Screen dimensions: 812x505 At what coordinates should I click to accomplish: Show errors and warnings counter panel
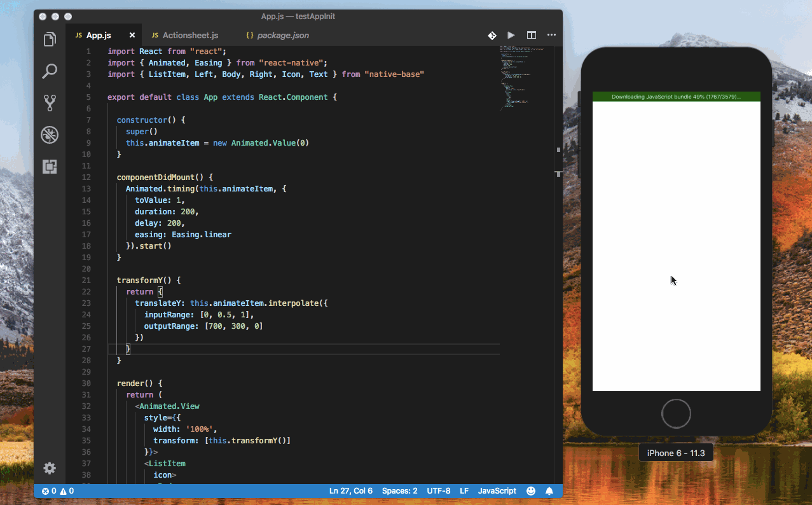pos(57,490)
